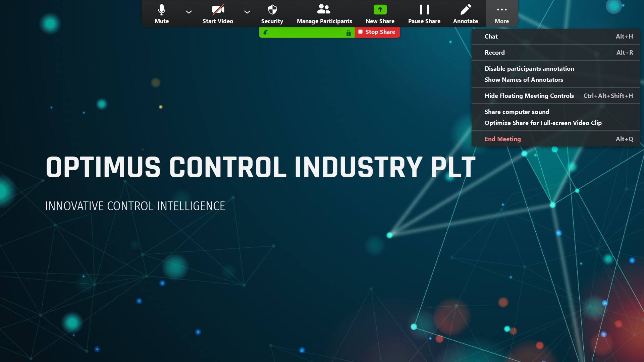Open the Security shield menu
644x362 pixels.
pyautogui.click(x=272, y=14)
